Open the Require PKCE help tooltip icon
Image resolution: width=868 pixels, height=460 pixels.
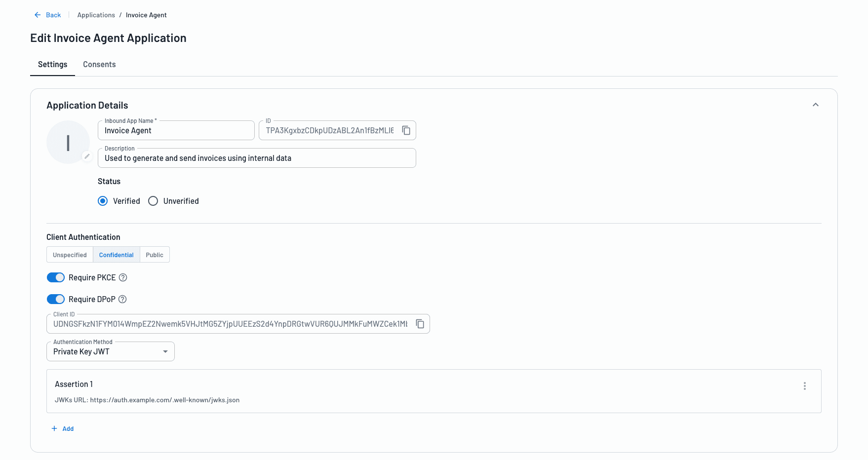[123, 277]
